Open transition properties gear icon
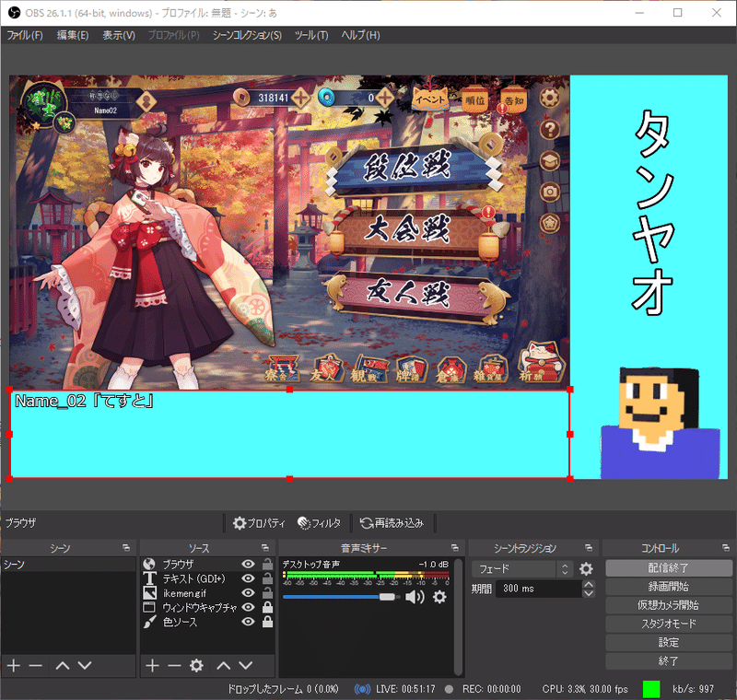 pos(586,569)
